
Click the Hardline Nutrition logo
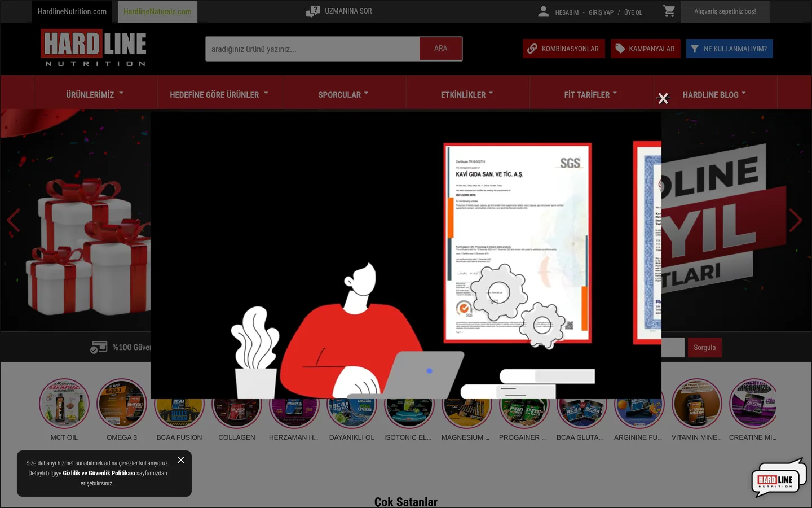coord(94,48)
